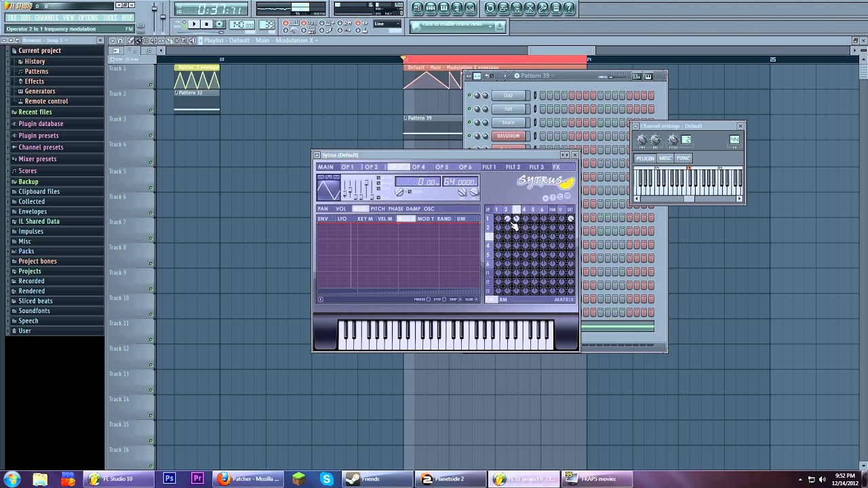Select the Hat channel button
The width and height of the screenshot is (868, 488).
pyautogui.click(x=509, y=109)
